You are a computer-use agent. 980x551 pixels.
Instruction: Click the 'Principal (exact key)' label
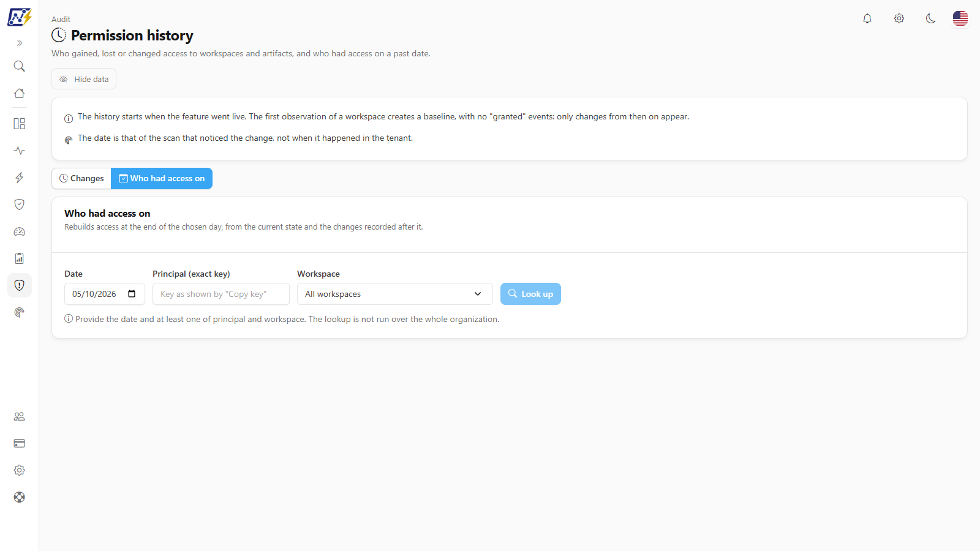191,274
